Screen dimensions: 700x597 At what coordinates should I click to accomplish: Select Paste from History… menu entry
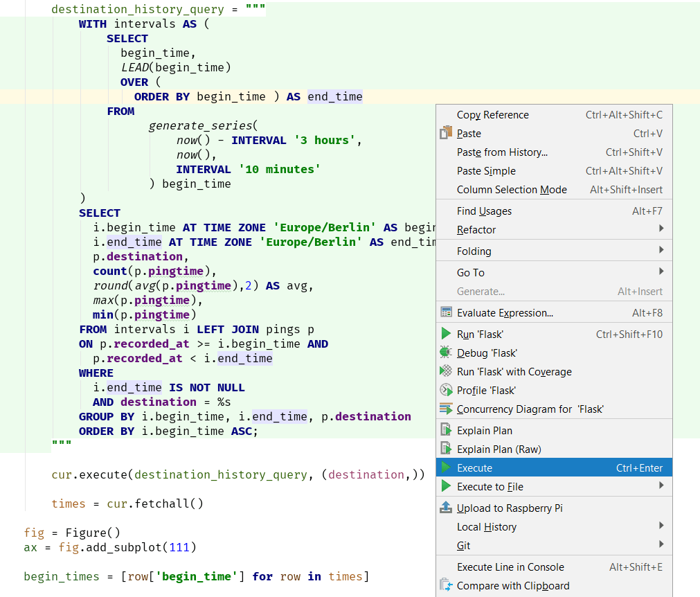(x=554, y=152)
